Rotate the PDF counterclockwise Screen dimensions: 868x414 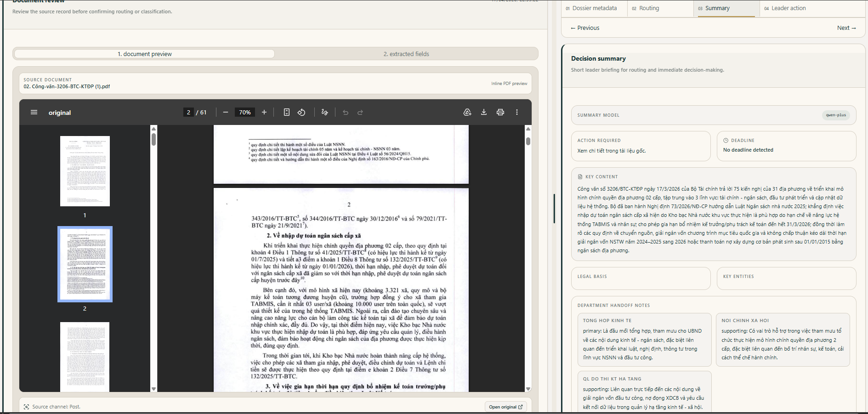(x=301, y=113)
